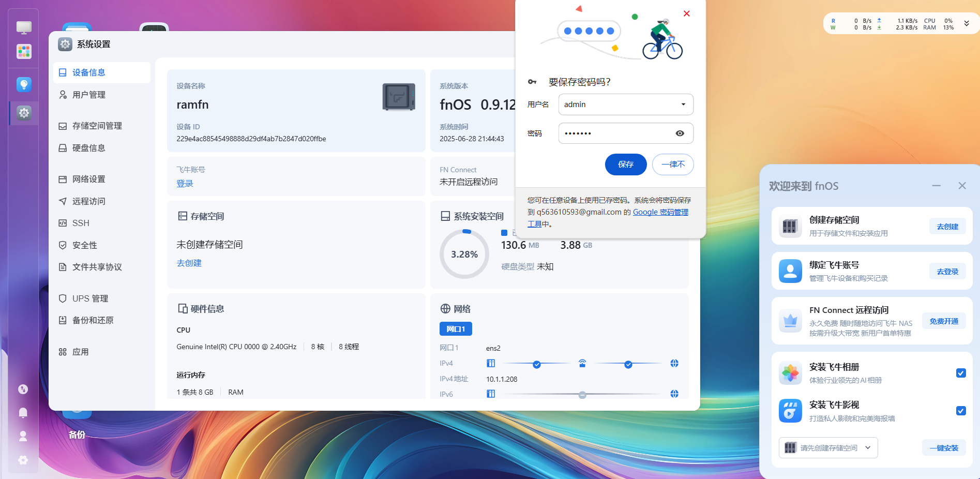Open the username admin dropdown
This screenshot has height=479, width=980.
click(x=626, y=104)
